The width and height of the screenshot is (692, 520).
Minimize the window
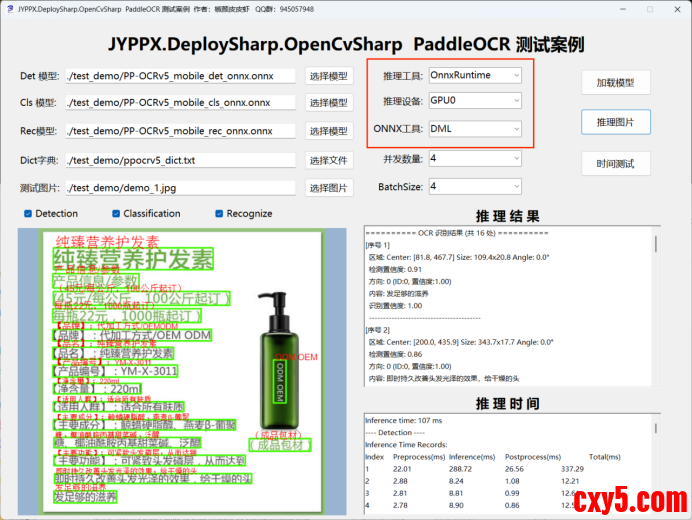coord(623,9)
